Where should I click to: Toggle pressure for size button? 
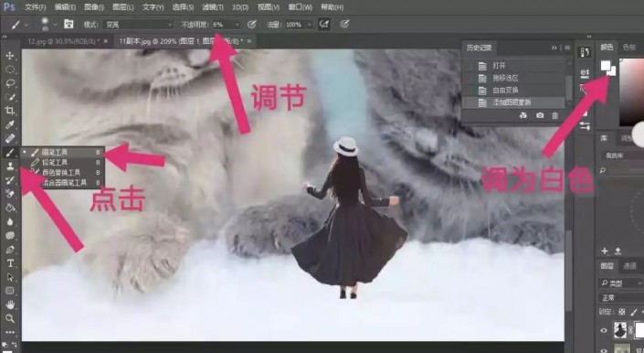coord(344,25)
